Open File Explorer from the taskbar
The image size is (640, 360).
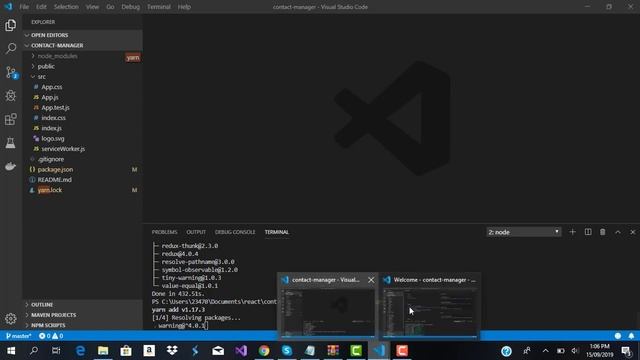[x=103, y=351]
